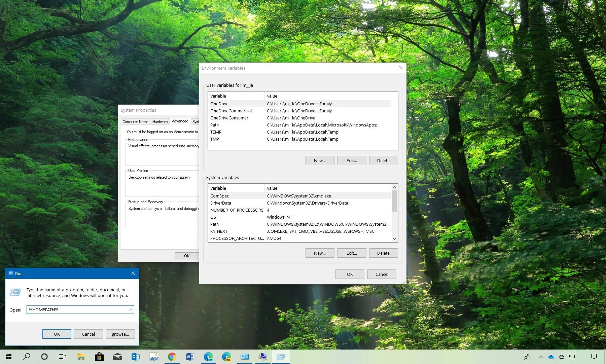
Task: Click Delete under User variables
Action: point(383,160)
